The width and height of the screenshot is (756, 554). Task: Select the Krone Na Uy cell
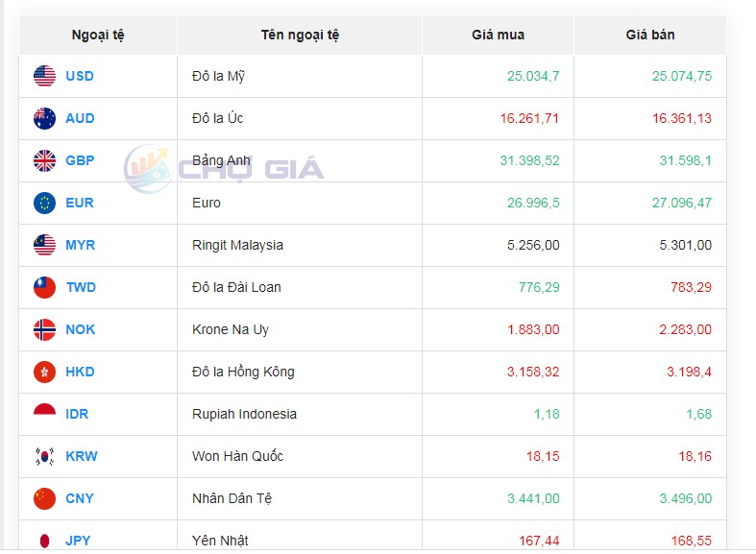click(x=300, y=329)
